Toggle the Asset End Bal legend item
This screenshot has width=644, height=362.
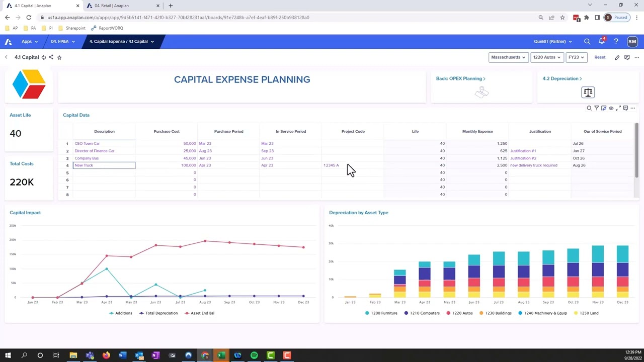click(199, 313)
